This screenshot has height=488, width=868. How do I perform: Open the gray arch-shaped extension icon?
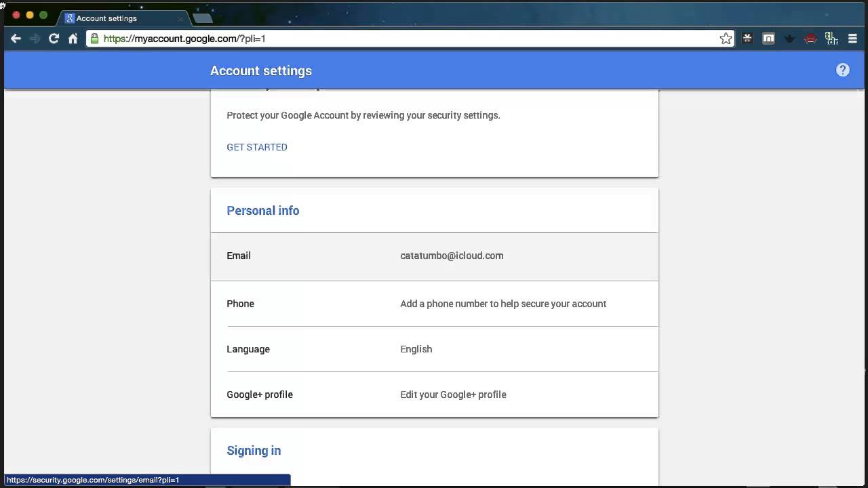(768, 39)
